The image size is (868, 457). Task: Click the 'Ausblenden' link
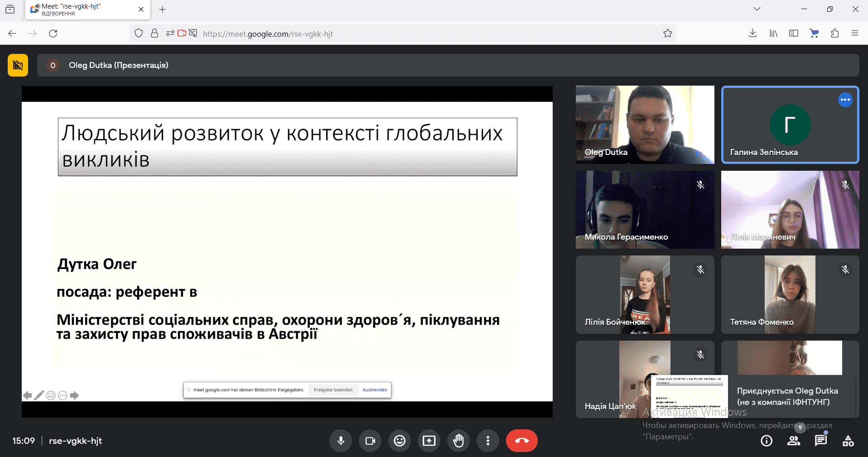(375, 390)
